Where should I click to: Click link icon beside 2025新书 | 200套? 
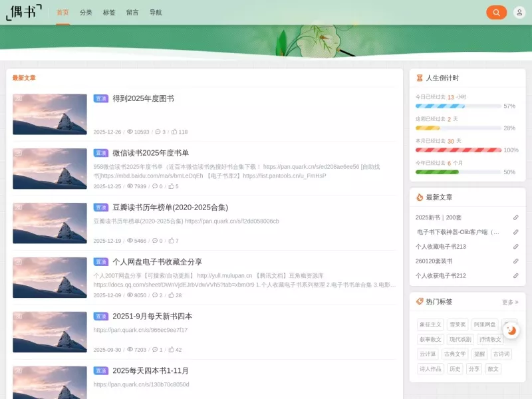click(516, 217)
